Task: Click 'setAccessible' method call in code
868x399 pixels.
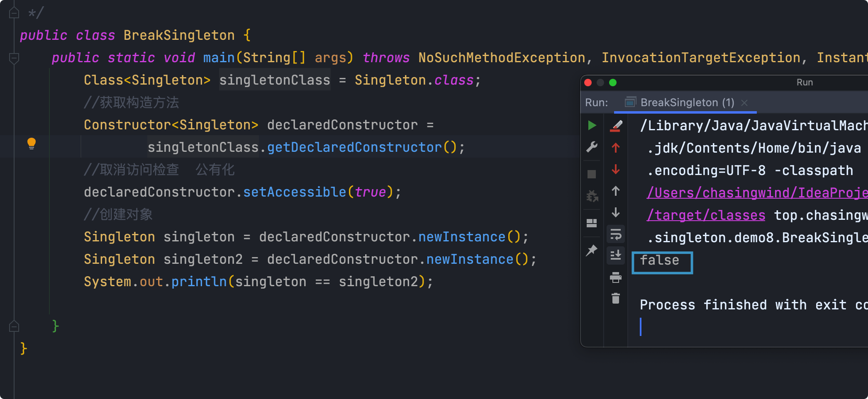Action: click(x=295, y=192)
